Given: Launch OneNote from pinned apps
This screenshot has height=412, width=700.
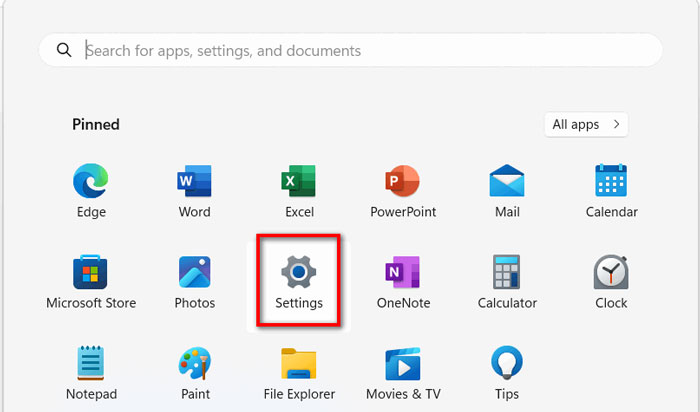Looking at the screenshot, I should (403, 272).
